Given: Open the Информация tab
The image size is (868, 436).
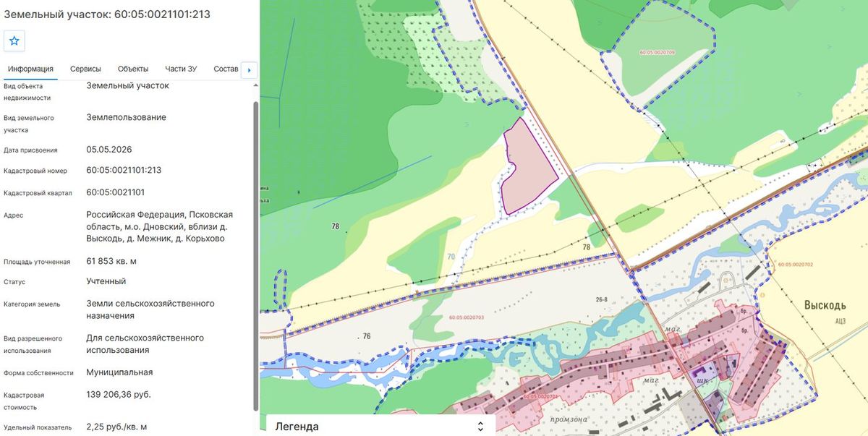Looking at the screenshot, I should pos(30,69).
